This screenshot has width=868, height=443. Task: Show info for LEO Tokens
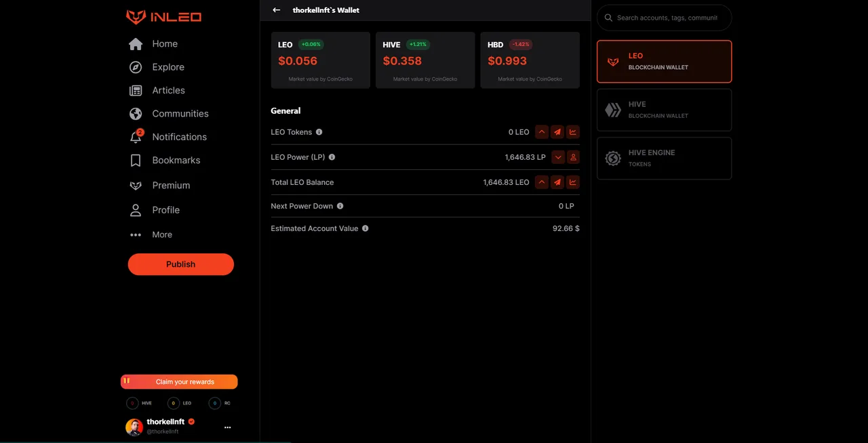[319, 132]
